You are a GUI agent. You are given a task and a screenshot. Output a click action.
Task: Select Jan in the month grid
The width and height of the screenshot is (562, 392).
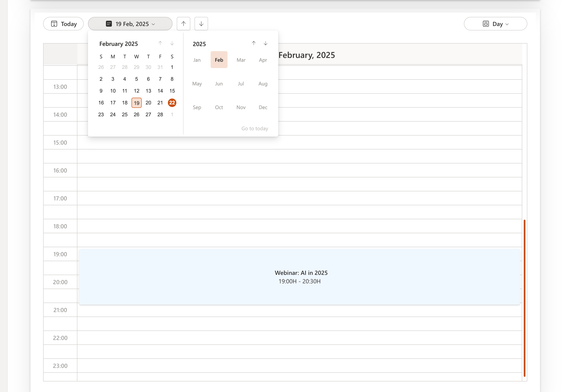(197, 60)
